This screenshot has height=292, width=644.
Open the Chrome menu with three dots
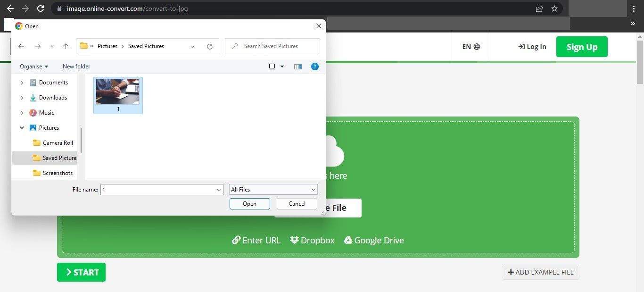point(634,8)
